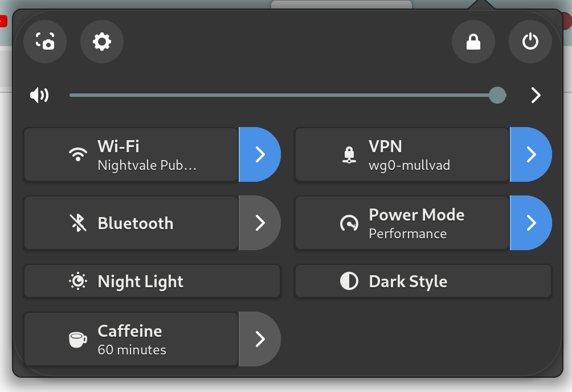Click the Wi-Fi signal icon

coord(78,154)
